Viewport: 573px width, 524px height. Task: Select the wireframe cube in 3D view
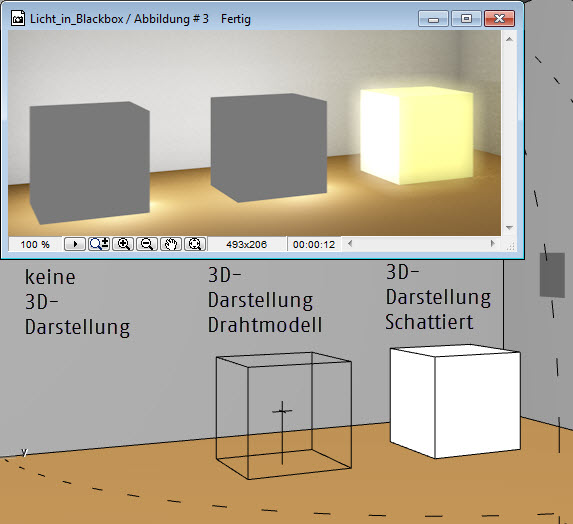284,415
